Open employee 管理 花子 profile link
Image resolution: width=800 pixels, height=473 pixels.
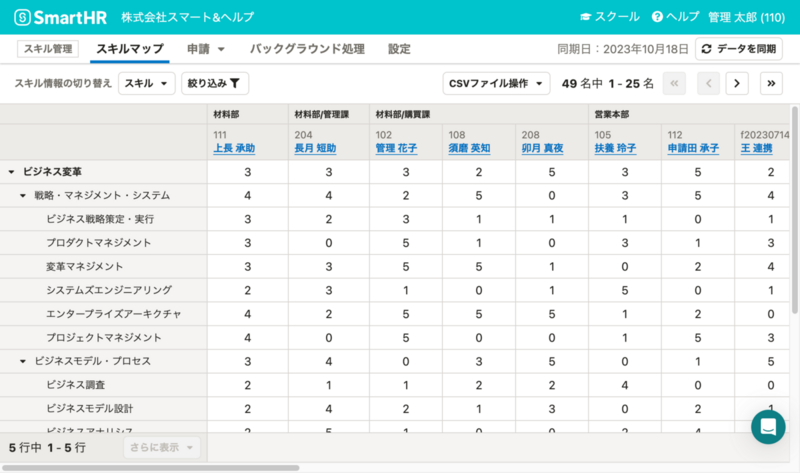tap(396, 148)
